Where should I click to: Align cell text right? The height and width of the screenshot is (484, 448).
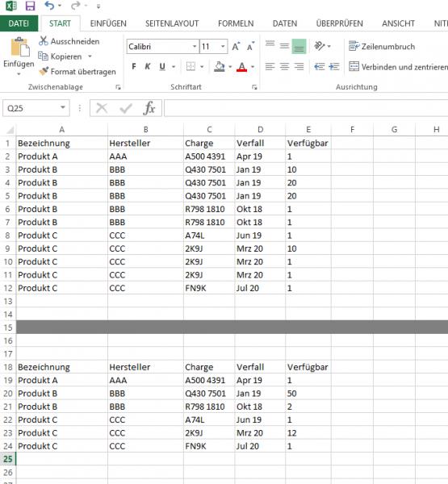pos(299,66)
